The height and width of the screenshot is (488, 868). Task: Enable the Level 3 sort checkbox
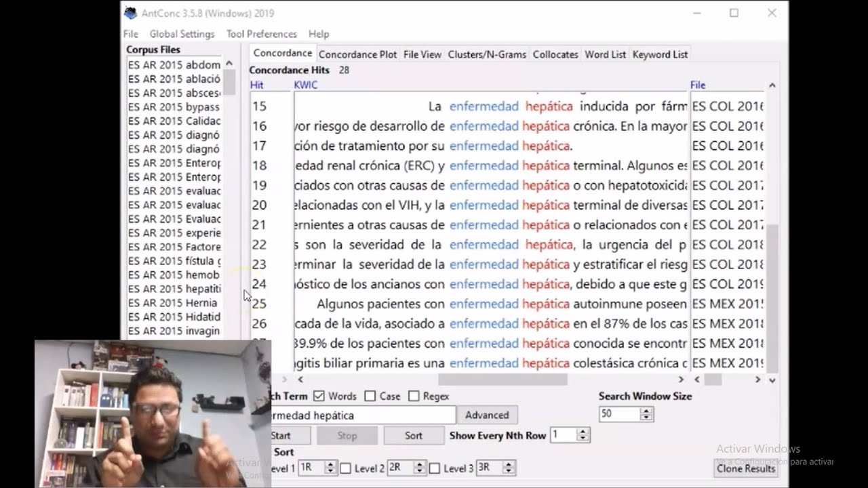435,468
